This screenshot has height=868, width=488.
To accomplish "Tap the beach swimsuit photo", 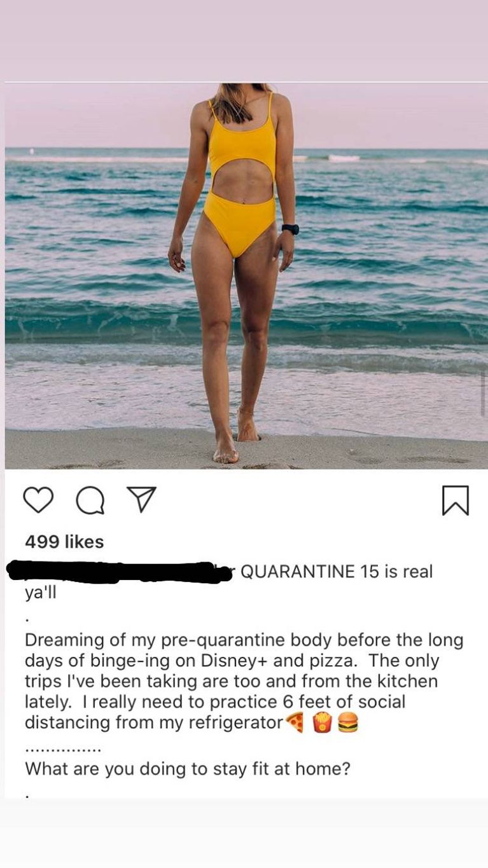I will 246,276.
